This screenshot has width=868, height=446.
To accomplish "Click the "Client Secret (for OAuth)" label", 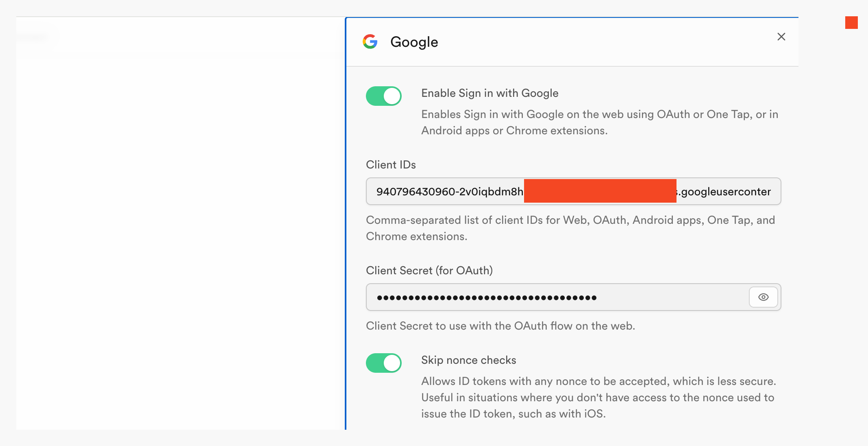I will coord(429,271).
